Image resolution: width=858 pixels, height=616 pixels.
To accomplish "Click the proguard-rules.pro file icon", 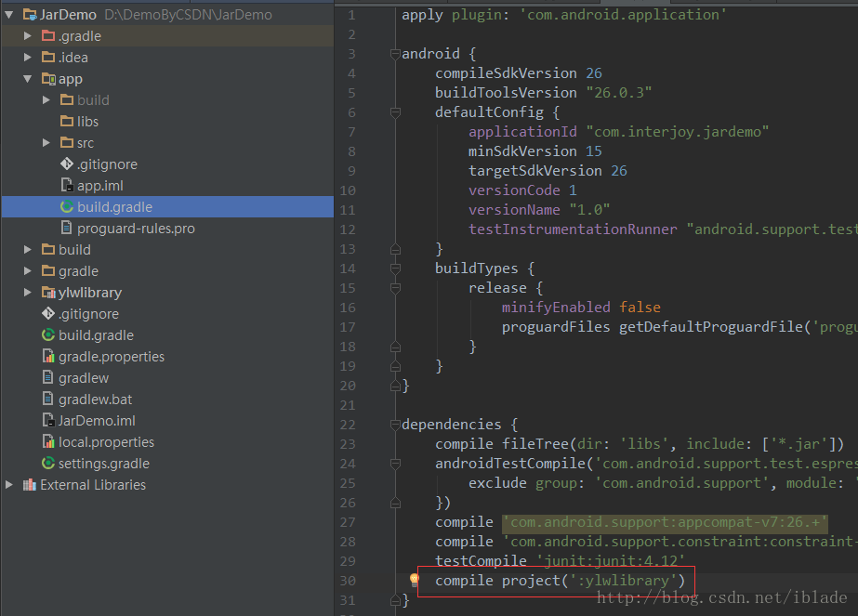I will (x=67, y=229).
